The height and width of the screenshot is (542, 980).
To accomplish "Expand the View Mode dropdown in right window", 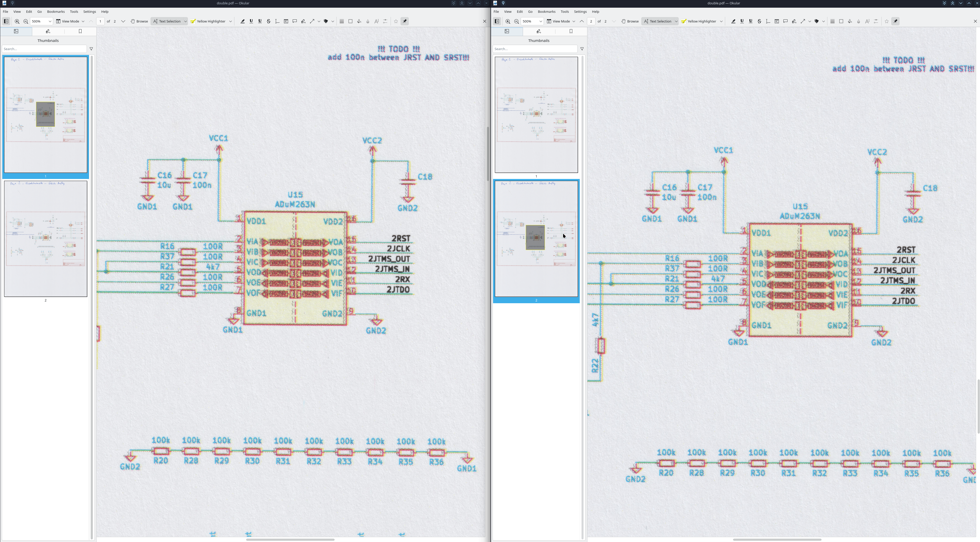I will click(x=561, y=21).
